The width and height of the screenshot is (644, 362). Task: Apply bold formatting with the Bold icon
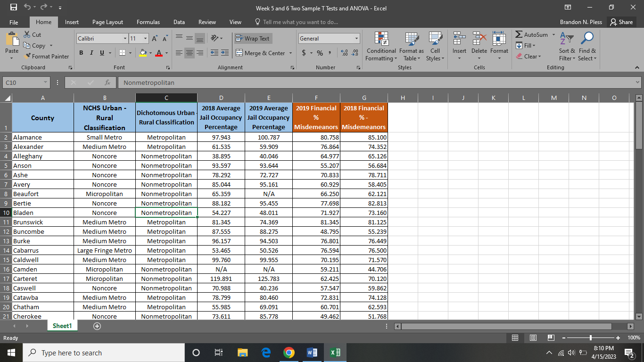[81, 53]
